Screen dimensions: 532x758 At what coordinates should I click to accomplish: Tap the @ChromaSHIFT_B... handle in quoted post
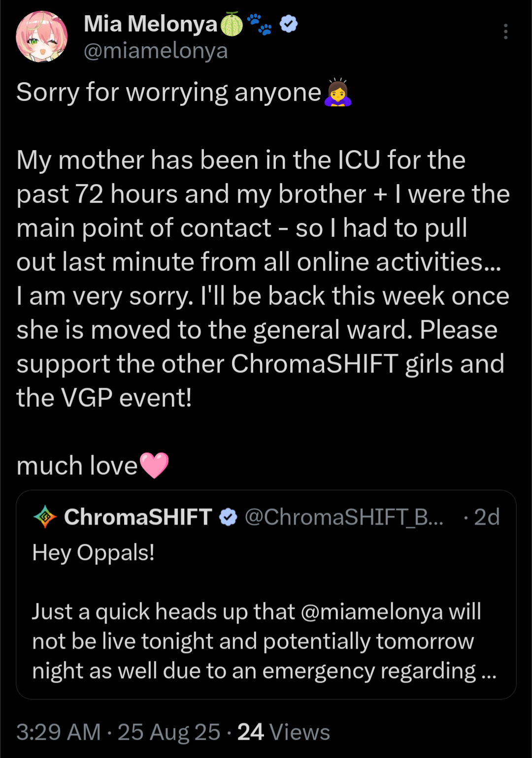[x=344, y=517]
